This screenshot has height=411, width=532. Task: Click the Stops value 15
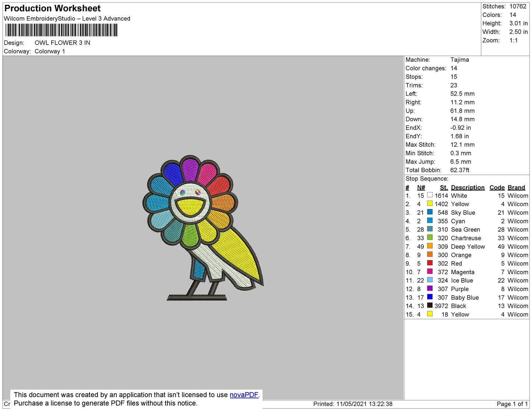[x=454, y=77]
